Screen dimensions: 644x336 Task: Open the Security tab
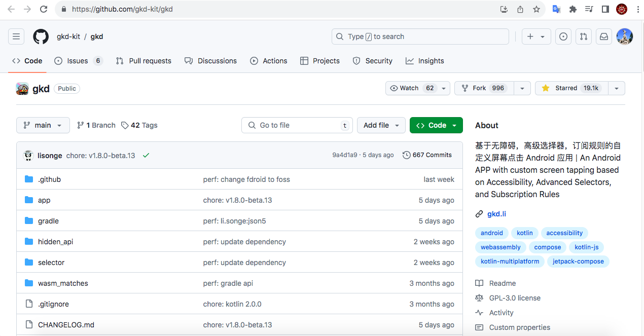point(373,61)
